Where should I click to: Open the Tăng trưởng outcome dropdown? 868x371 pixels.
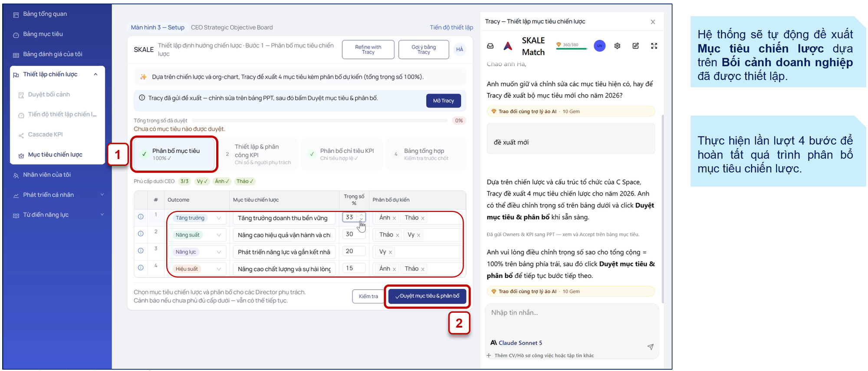[197, 218]
